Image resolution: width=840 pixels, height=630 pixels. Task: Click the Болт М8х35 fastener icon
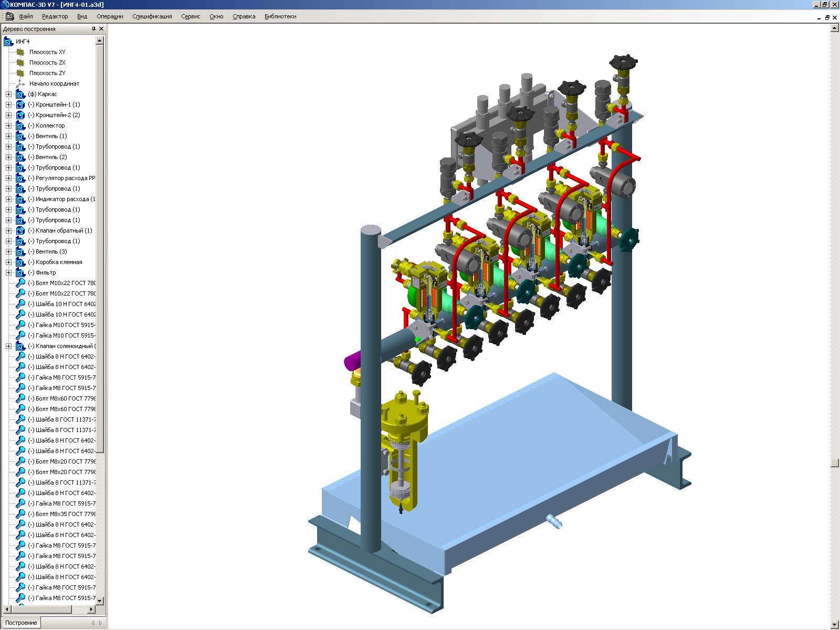20,514
